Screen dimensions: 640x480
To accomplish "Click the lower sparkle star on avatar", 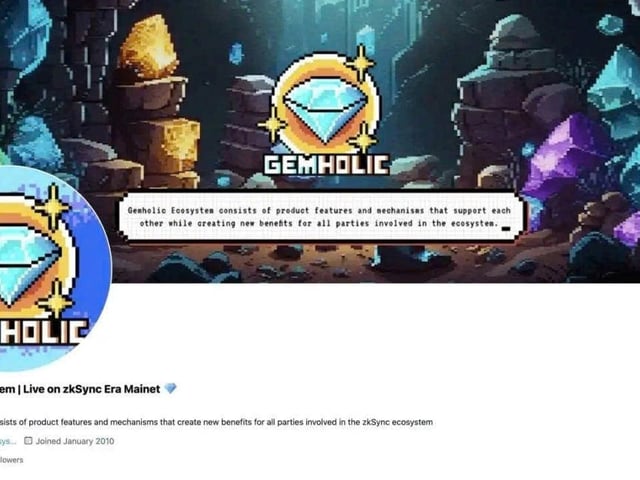I will tap(56, 301).
